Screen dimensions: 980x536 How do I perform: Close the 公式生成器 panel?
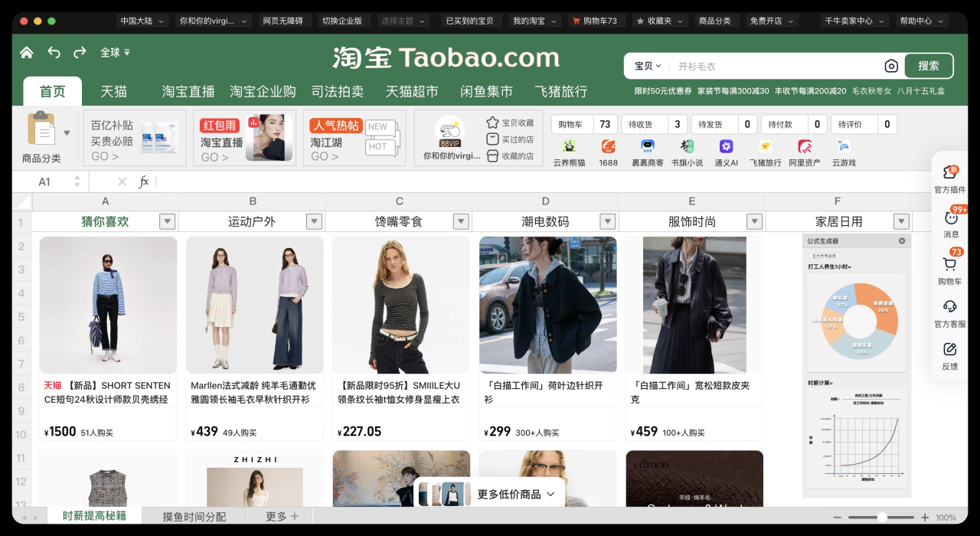click(902, 240)
